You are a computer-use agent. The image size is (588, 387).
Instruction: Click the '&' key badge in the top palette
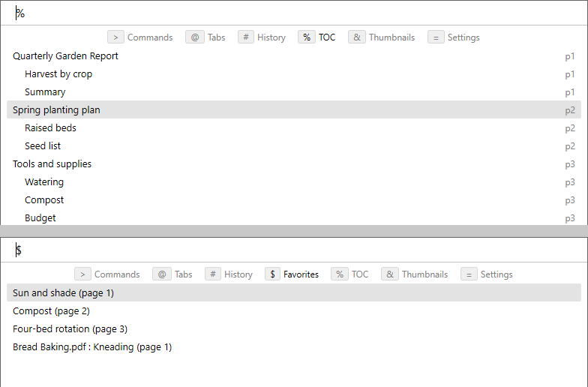[x=357, y=37]
